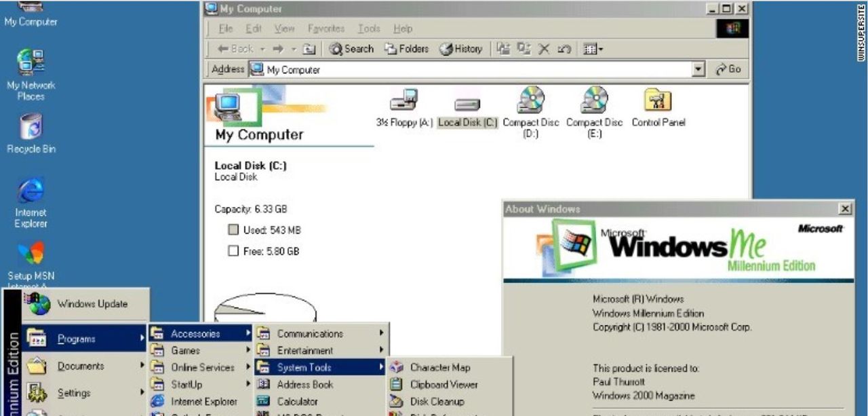This screenshot has width=868, height=416.
Task: Open My Network Places desktop icon
Action: (31, 62)
